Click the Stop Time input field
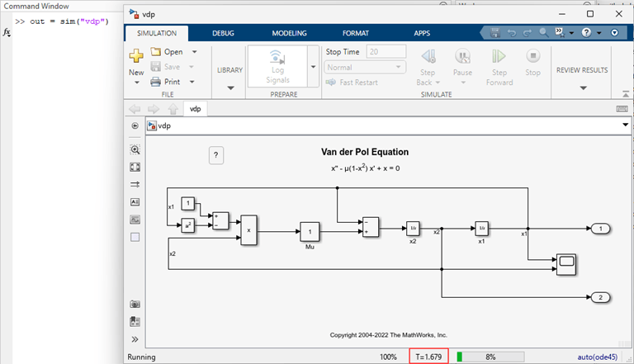634x364 pixels. click(x=386, y=52)
